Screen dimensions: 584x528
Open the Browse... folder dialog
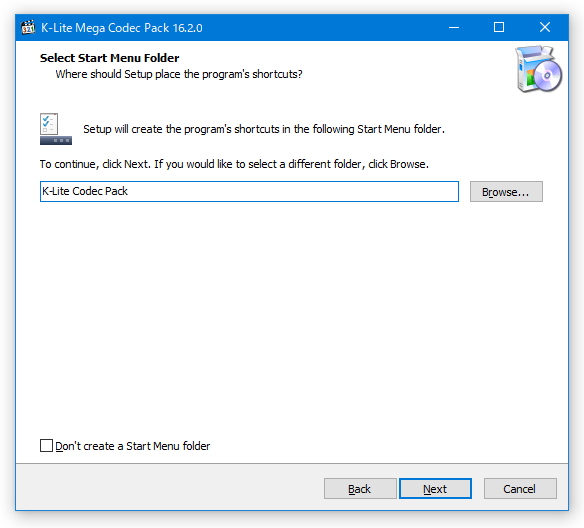point(506,191)
